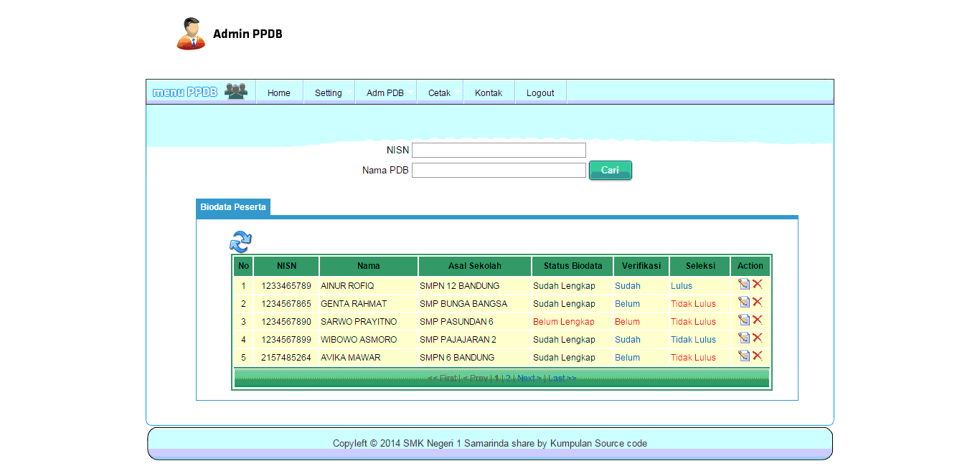The height and width of the screenshot is (476, 980).
Task: Click NISN cell 1233465789
Action: pos(286,286)
